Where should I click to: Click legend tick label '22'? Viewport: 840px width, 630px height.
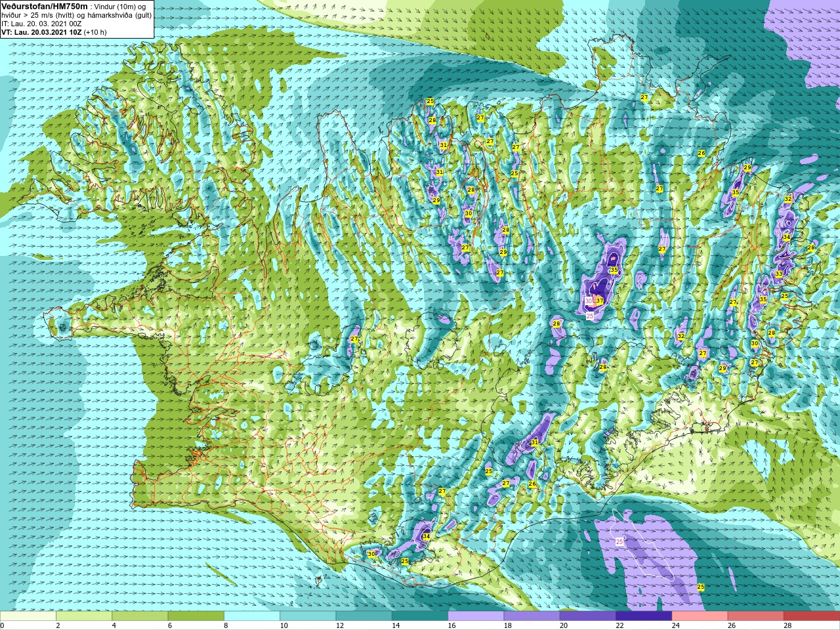coord(619,626)
